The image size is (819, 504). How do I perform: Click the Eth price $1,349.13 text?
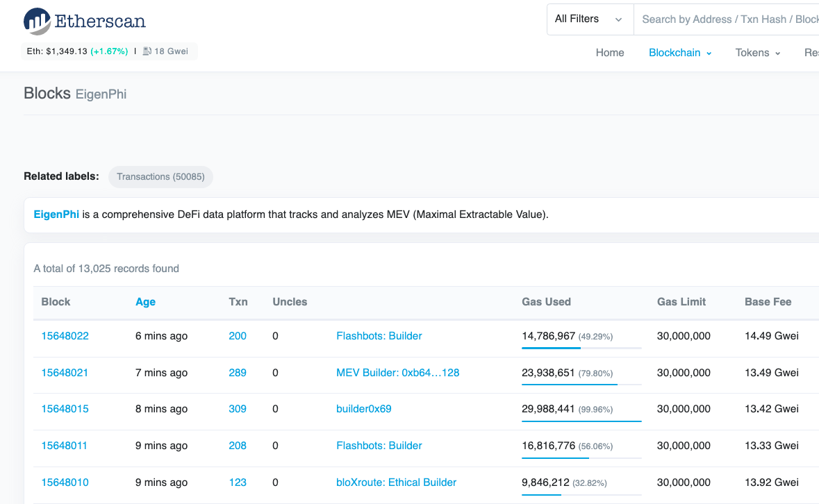(57, 51)
